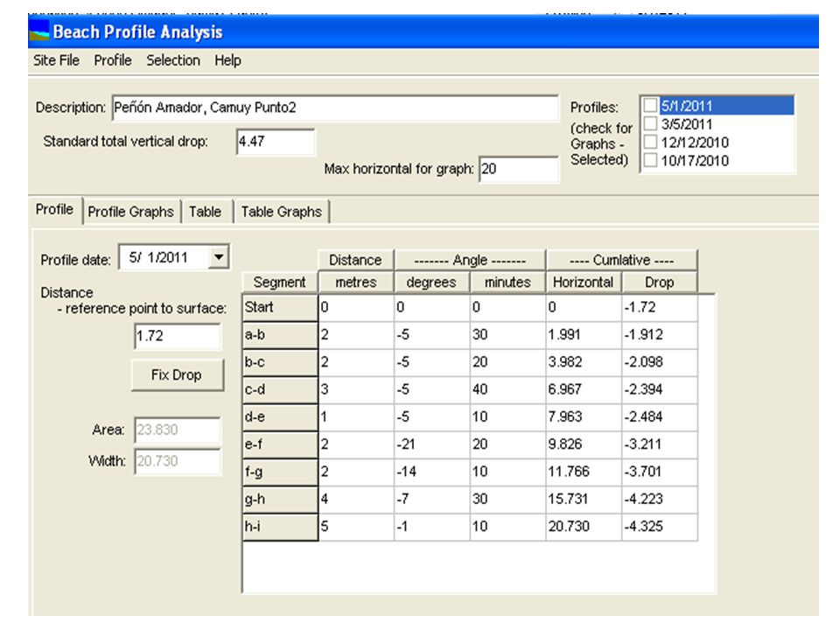Click the cell with horizontal 3.982
This screenshot has width=840, height=630.
coord(584,362)
